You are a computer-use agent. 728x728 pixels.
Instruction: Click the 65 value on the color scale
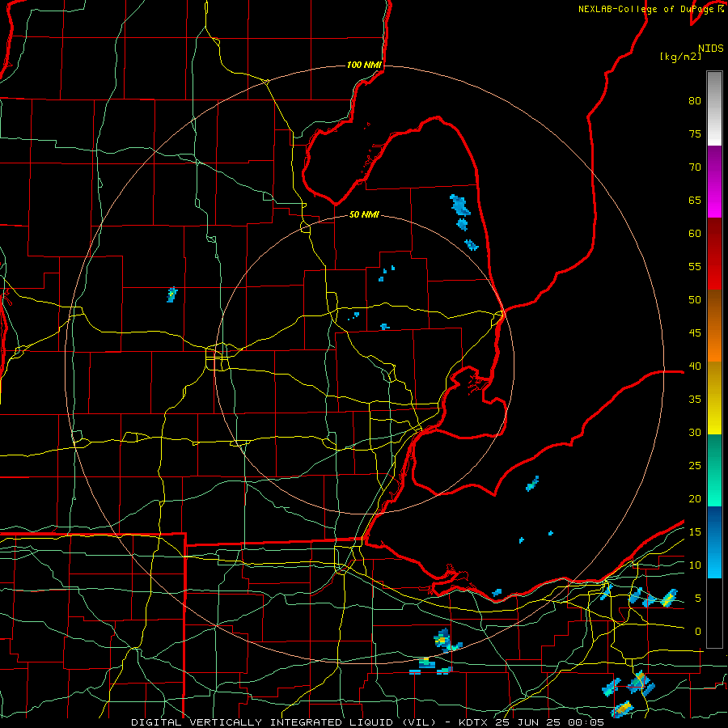tap(695, 201)
